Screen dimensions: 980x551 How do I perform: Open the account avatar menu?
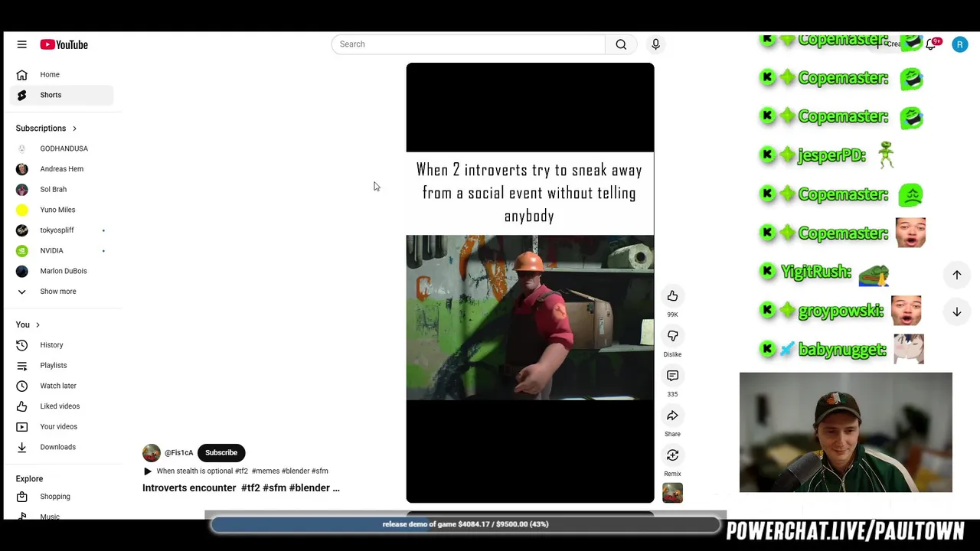click(959, 44)
